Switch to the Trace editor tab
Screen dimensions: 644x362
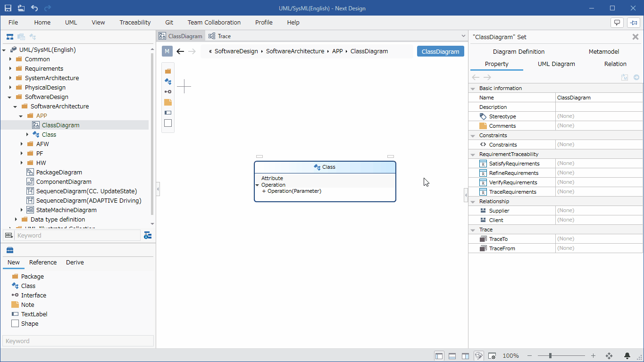click(219, 36)
